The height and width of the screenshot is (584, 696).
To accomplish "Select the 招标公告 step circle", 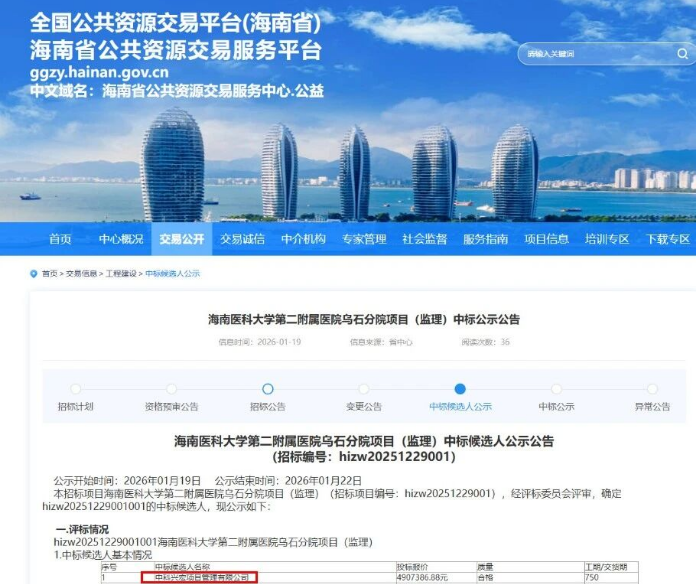I will (268, 389).
